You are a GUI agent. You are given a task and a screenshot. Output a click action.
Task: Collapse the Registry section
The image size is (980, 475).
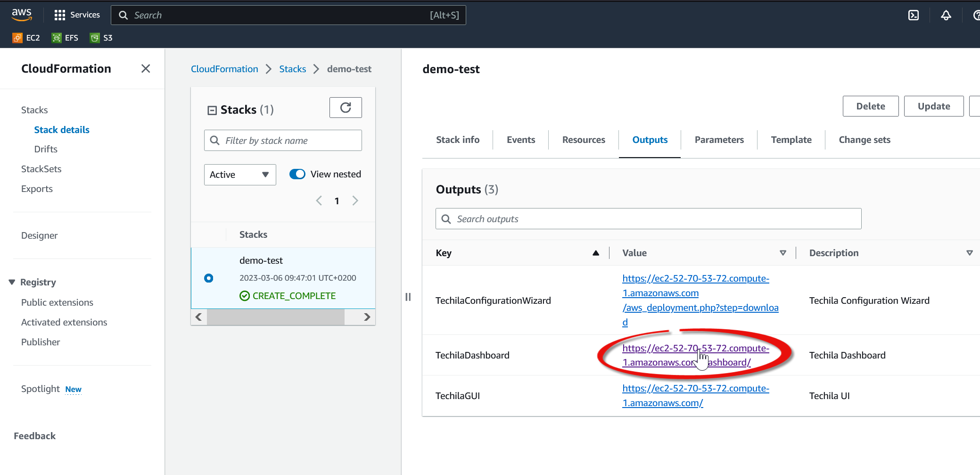12,282
